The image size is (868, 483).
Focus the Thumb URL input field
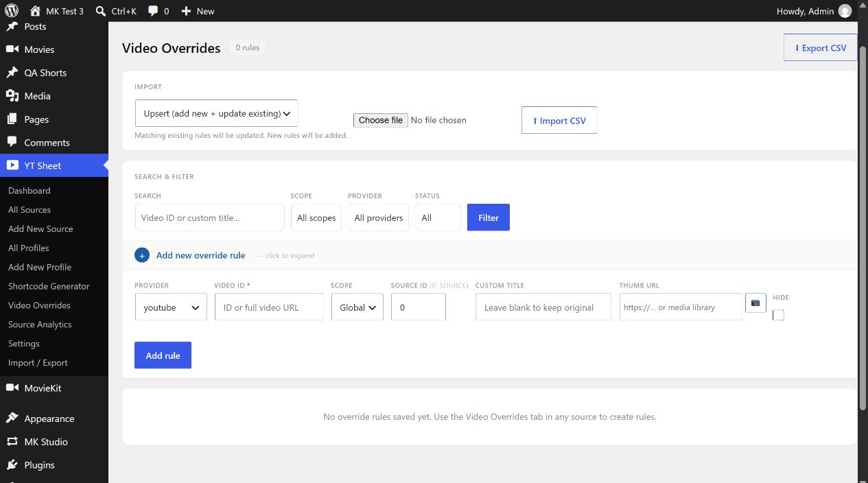coord(681,307)
